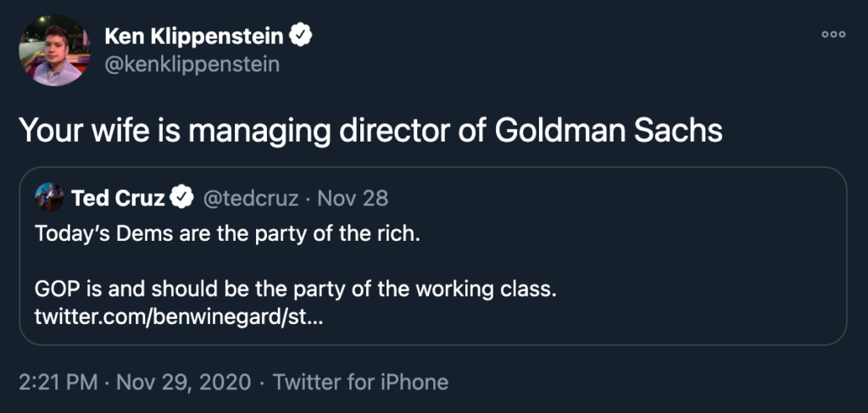Click "Goldman Sachs" in the main tweet
Image resolution: width=868 pixels, height=413 pixels.
pos(608,131)
